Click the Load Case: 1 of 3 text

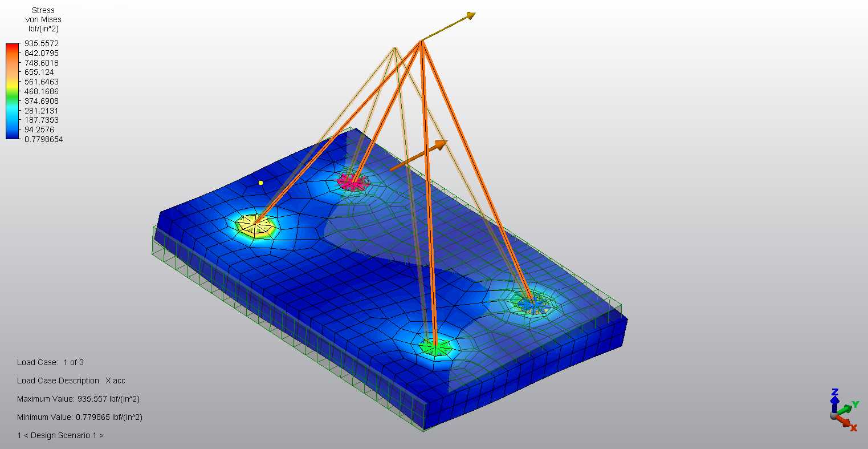tap(51, 362)
